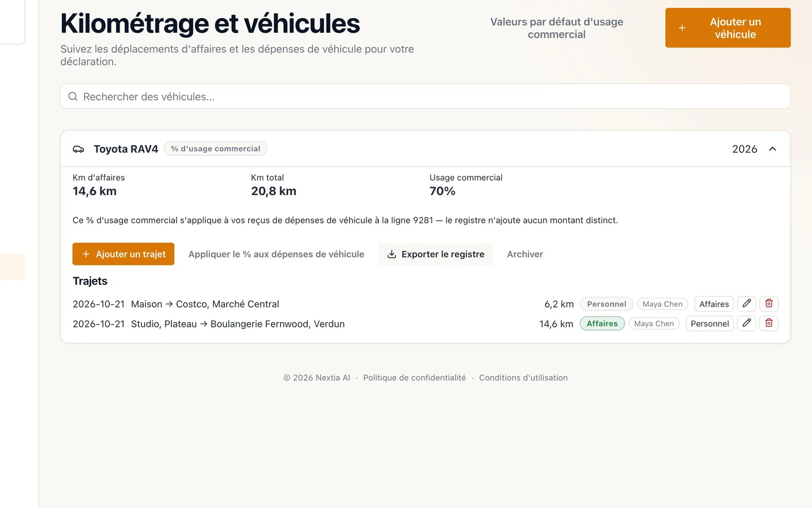Open Politique de confidentialité link
812x508 pixels.
[414, 378]
